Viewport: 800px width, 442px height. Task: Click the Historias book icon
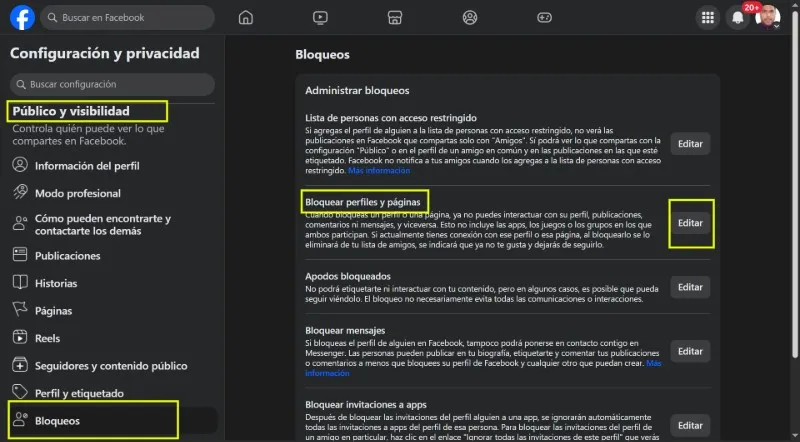(20, 282)
